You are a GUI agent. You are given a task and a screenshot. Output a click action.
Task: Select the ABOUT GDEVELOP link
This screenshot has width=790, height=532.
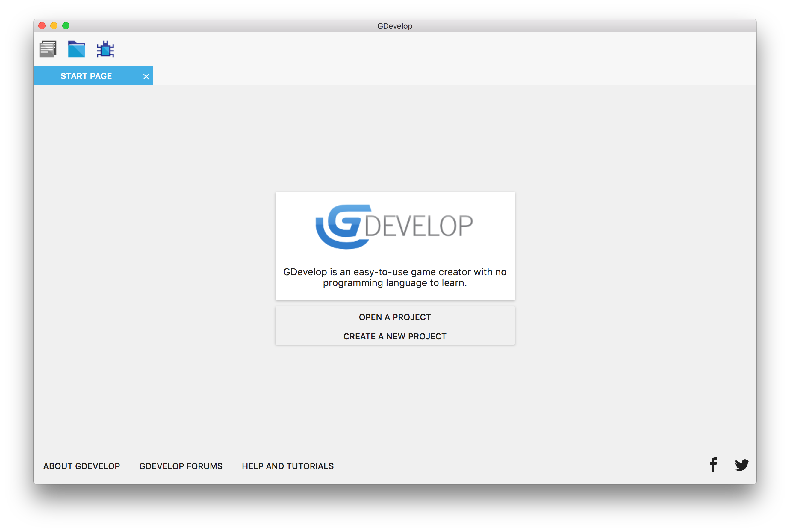click(83, 465)
